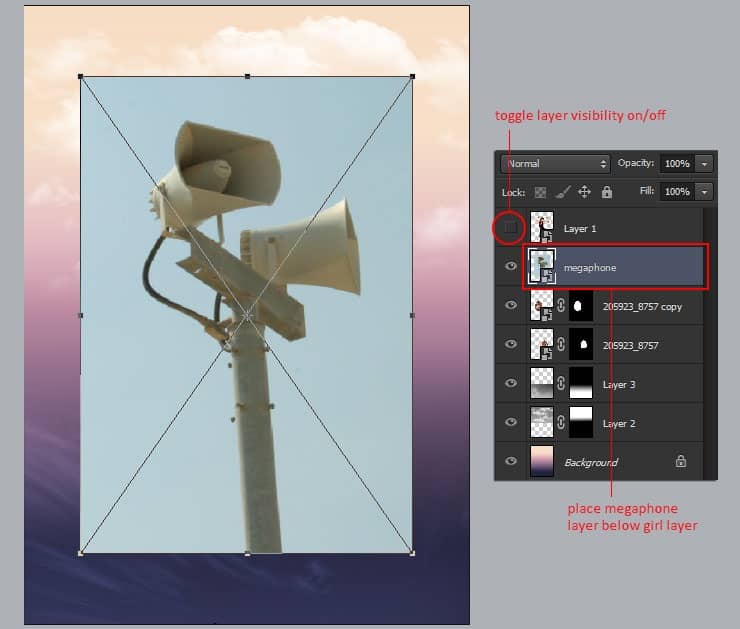Click the Background layer lock icon

tap(681, 461)
